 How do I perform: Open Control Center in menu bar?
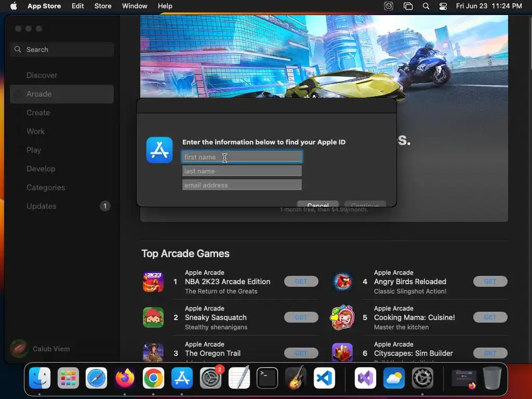click(x=443, y=6)
